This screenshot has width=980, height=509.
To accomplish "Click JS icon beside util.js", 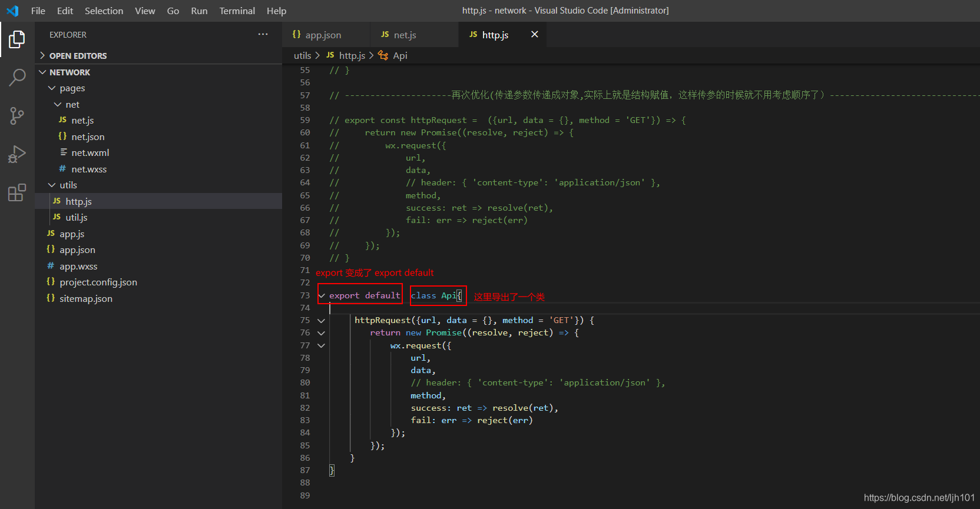I will pos(57,217).
